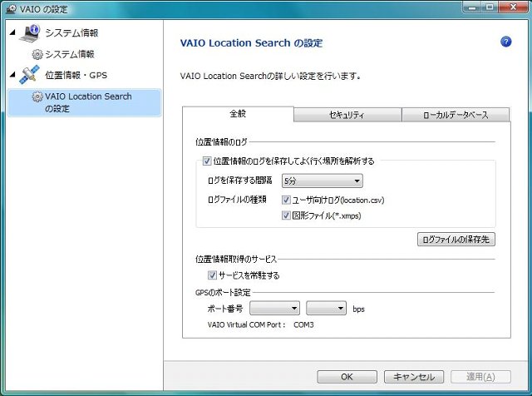Click the VAIO title bar icon
This screenshot has width=532, height=396.
(x=11, y=9)
